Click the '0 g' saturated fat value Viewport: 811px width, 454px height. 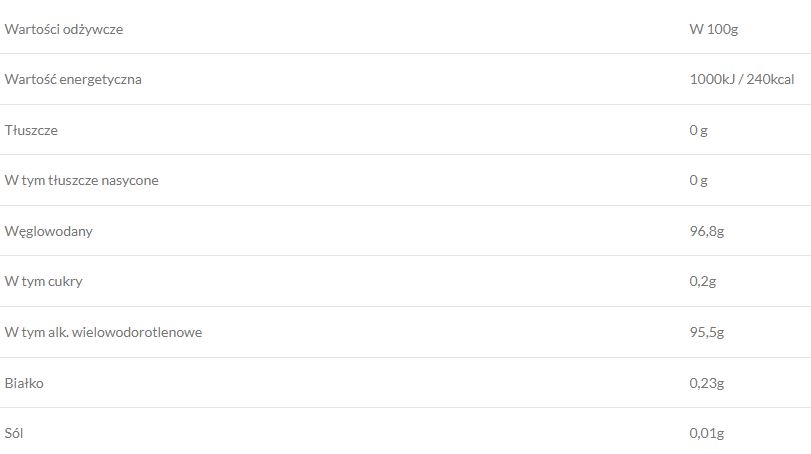[698, 180]
